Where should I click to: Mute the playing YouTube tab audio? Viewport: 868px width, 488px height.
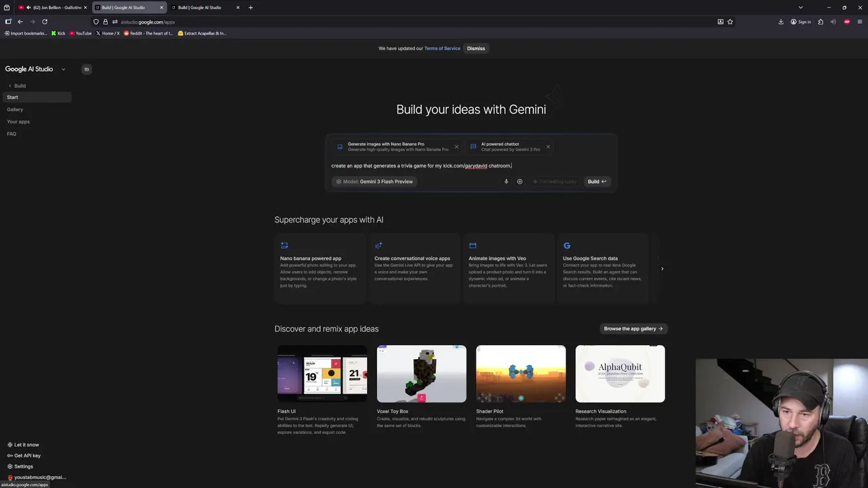[x=28, y=7]
